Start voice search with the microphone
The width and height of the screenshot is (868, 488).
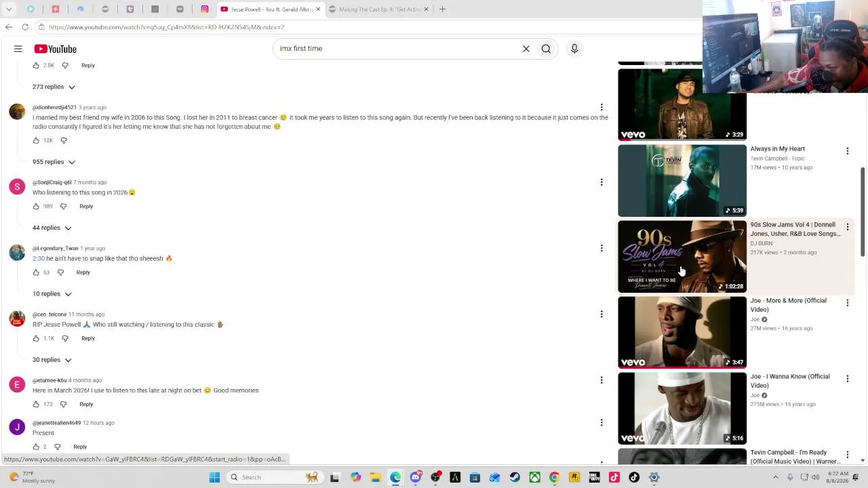pyautogui.click(x=574, y=49)
